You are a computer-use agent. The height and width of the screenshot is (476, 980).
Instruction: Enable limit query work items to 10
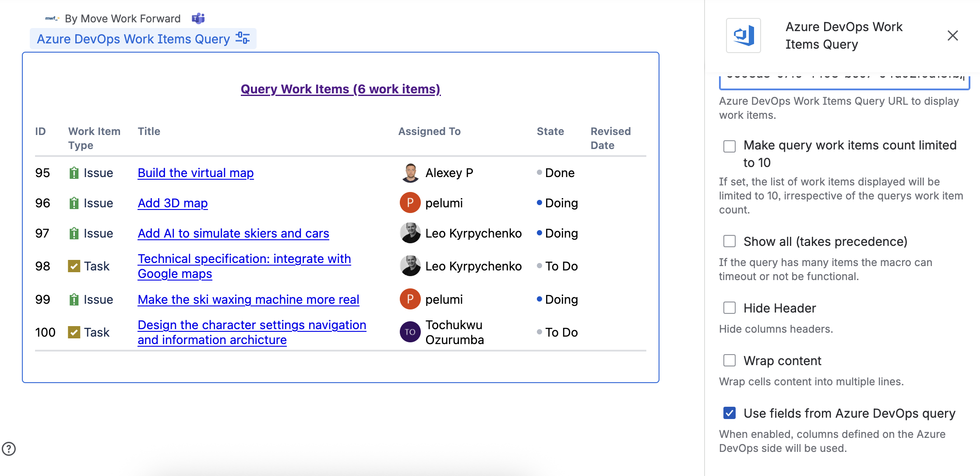coord(730,146)
